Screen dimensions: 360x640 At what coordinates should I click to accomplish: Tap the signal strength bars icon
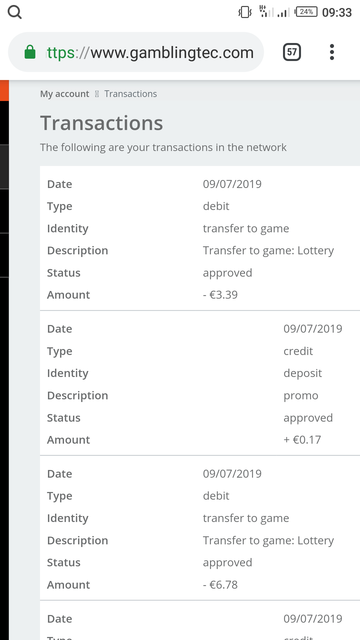point(282,13)
